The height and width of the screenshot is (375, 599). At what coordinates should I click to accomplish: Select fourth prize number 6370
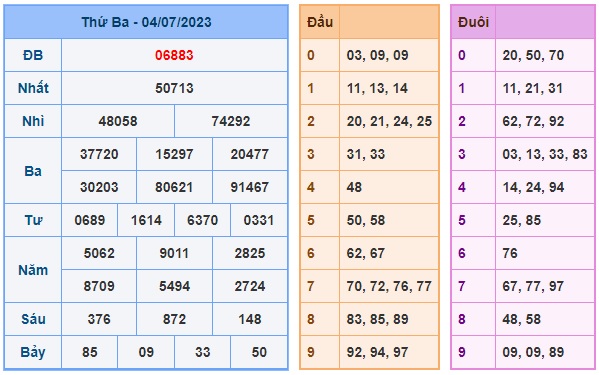202,220
